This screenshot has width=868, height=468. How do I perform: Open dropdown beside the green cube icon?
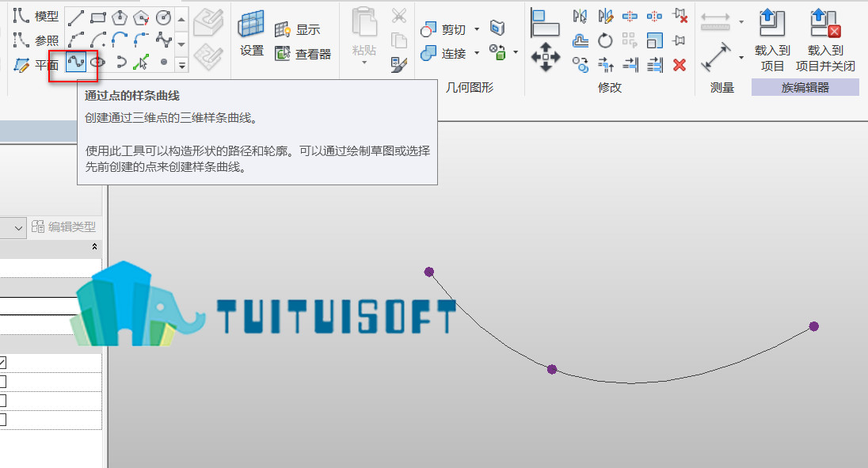click(x=516, y=52)
